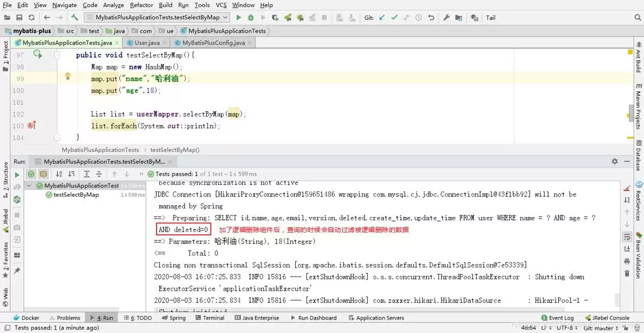Toggle show ignored tests filter
Image resolution: width=644 pixels, height=333 pixels.
click(x=43, y=174)
